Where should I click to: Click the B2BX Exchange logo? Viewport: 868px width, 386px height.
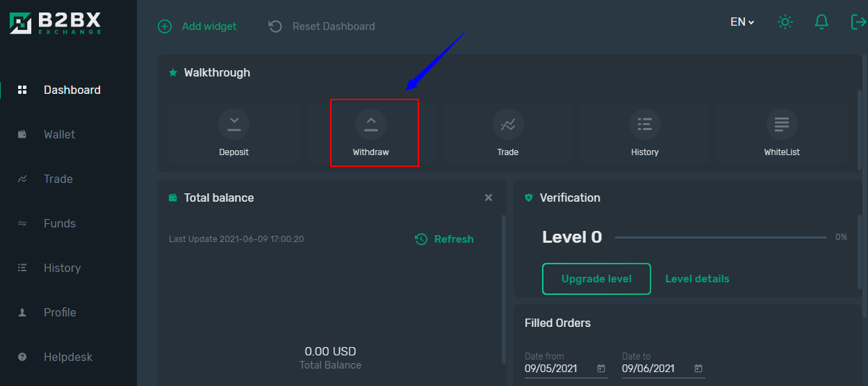tap(55, 22)
